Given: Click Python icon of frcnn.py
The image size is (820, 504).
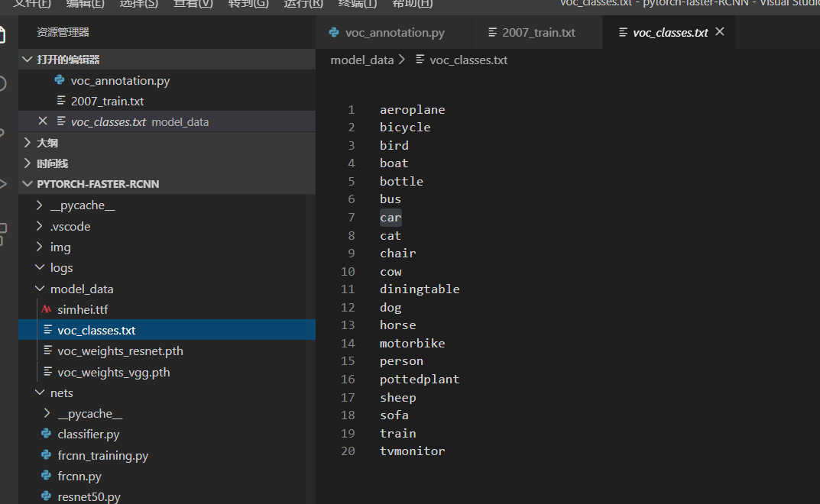Looking at the screenshot, I should [x=46, y=475].
